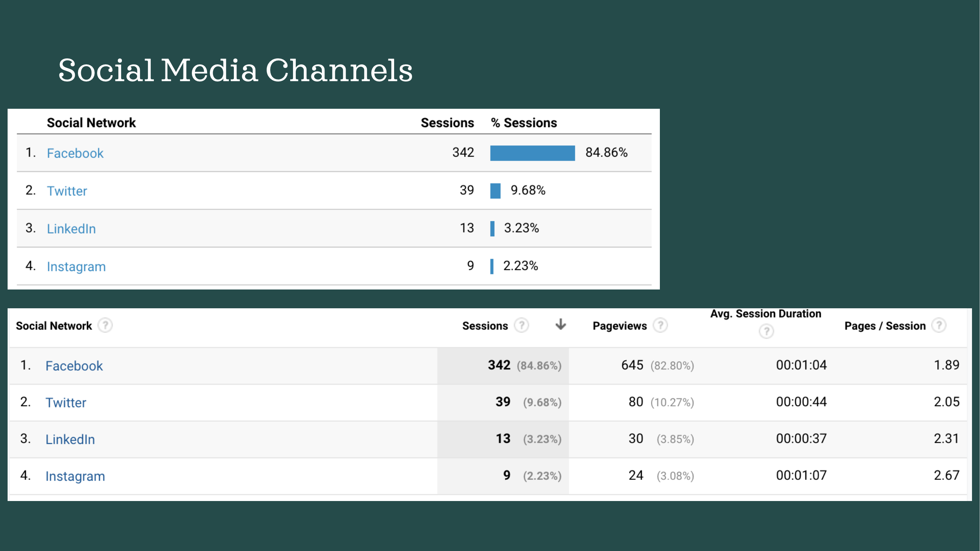The height and width of the screenshot is (551, 980).
Task: Click Avg. Session Duration column header
Action: pos(766,314)
